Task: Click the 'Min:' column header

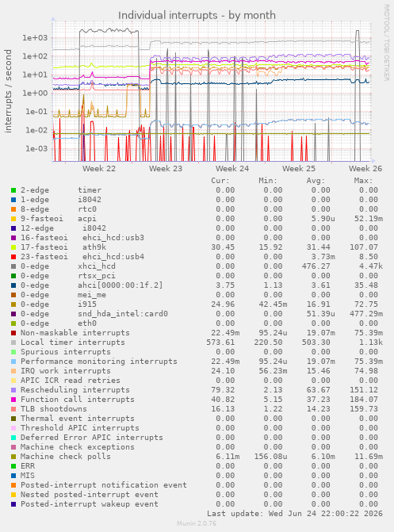Action: point(268,181)
